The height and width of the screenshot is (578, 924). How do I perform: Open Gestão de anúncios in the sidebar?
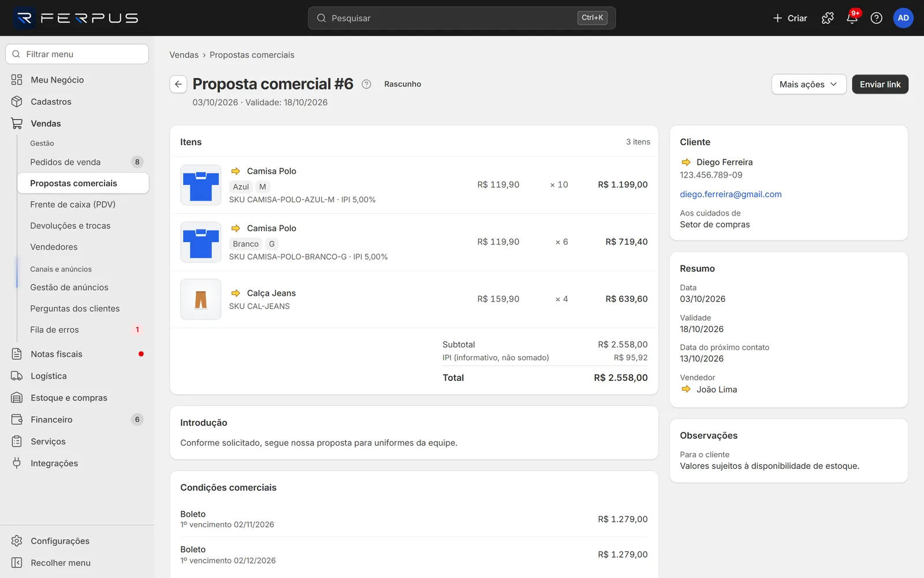83,287
